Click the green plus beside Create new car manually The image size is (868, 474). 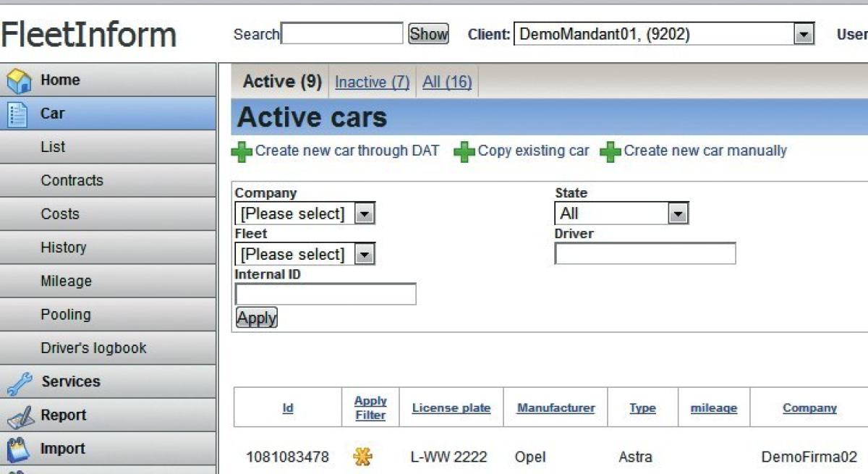pos(610,152)
